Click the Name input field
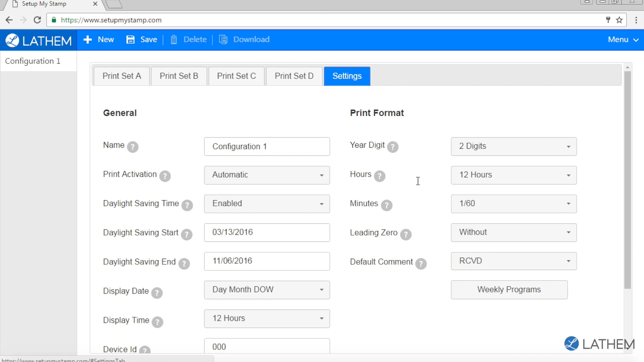The image size is (644, 362). coord(267,146)
